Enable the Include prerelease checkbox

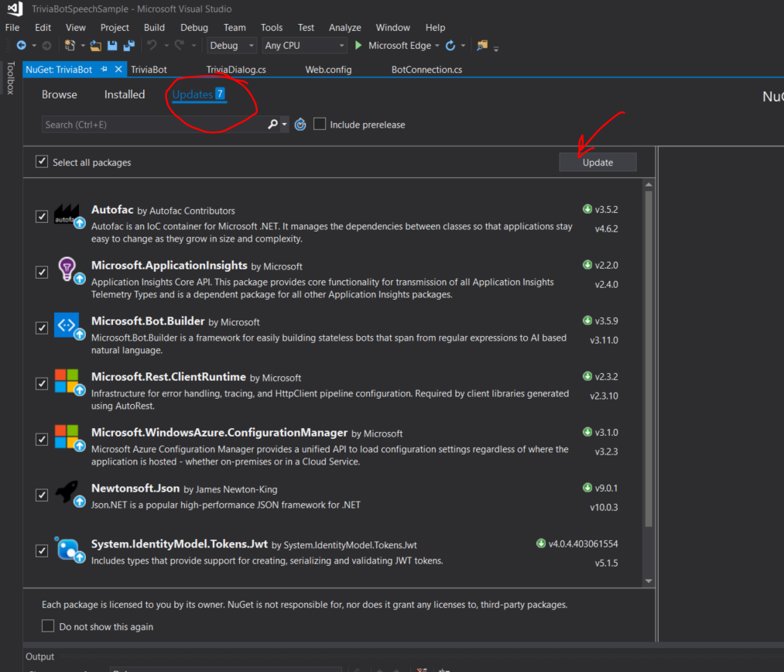pyautogui.click(x=320, y=125)
